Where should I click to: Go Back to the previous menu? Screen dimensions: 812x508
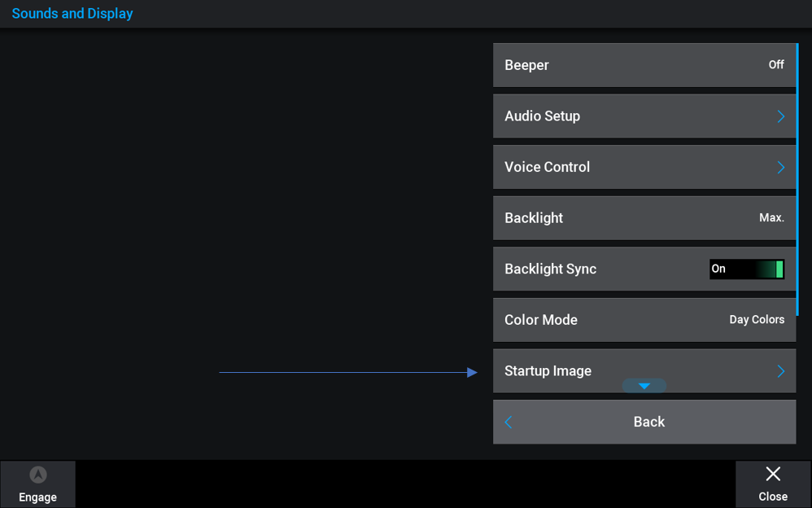(x=644, y=422)
